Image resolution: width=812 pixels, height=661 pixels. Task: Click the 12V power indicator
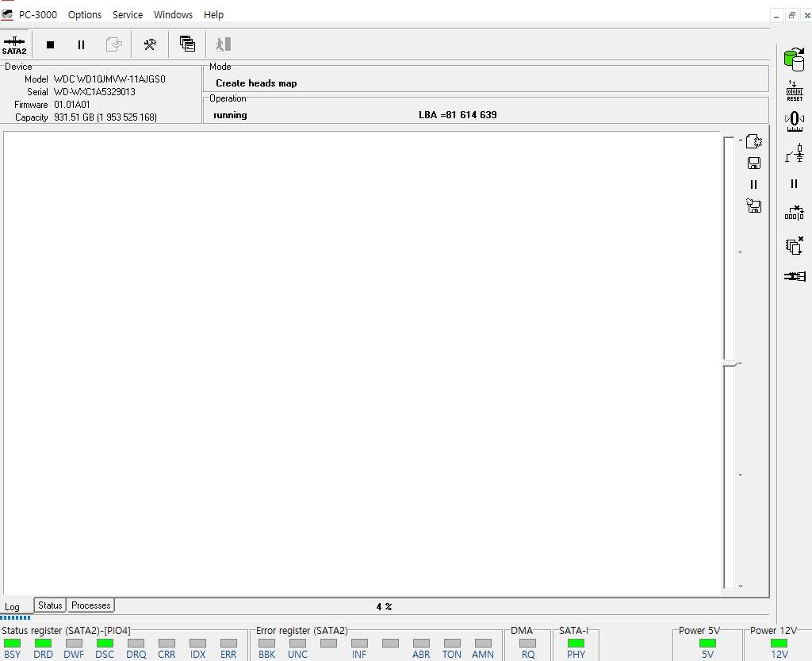(779, 643)
